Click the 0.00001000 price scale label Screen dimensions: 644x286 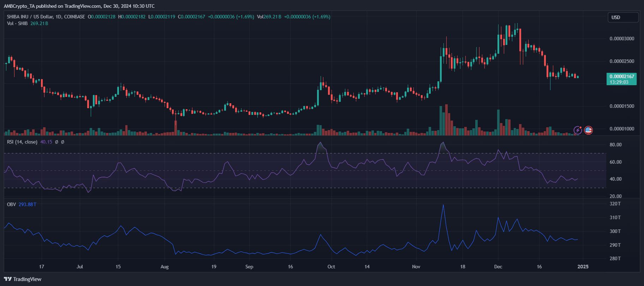pos(622,129)
